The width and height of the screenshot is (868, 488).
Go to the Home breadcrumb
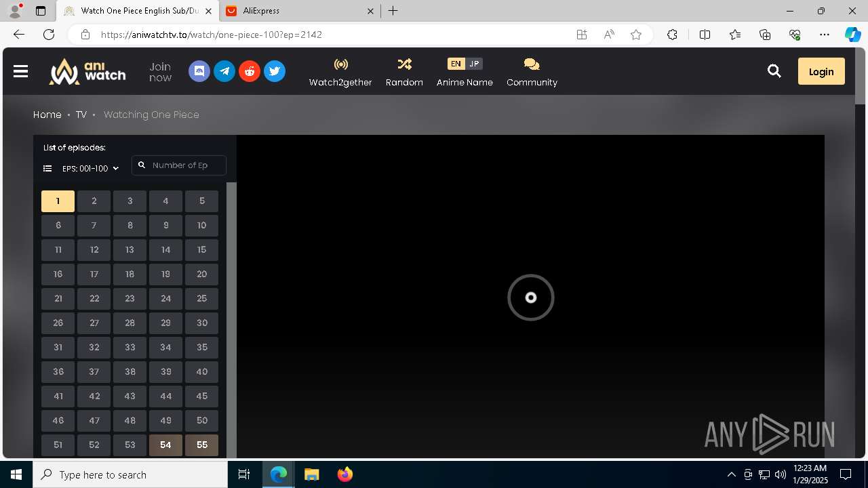click(x=47, y=115)
